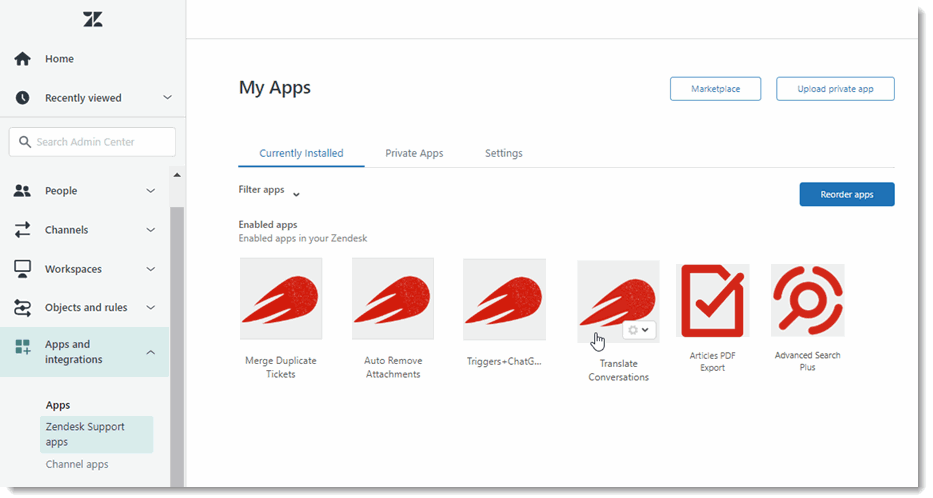The height and width of the screenshot is (498, 933).
Task: Click the Enabled apps heading text
Action: pos(268,224)
